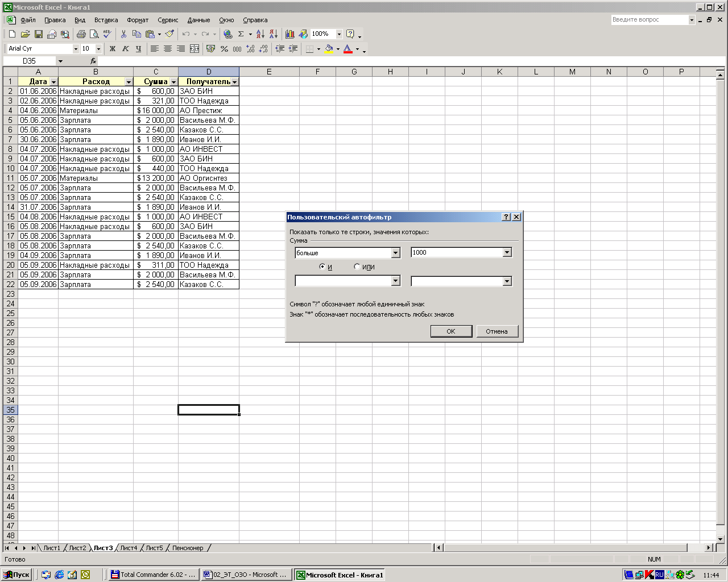Save the workbook with the Save icon
728x582 pixels.
pyautogui.click(x=38, y=34)
